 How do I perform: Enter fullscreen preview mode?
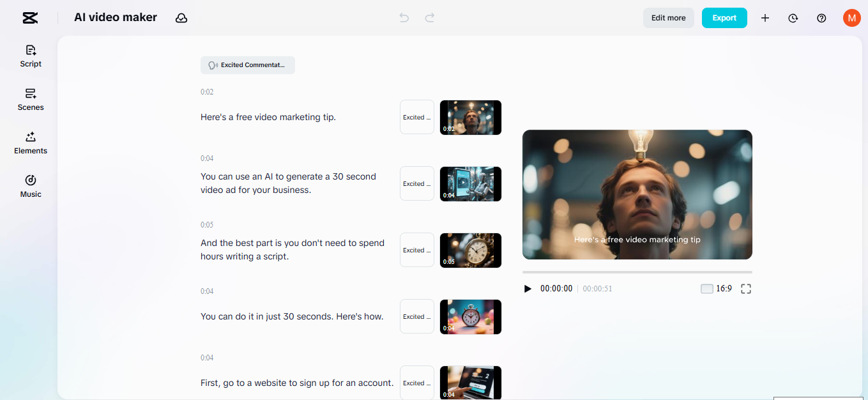point(745,288)
